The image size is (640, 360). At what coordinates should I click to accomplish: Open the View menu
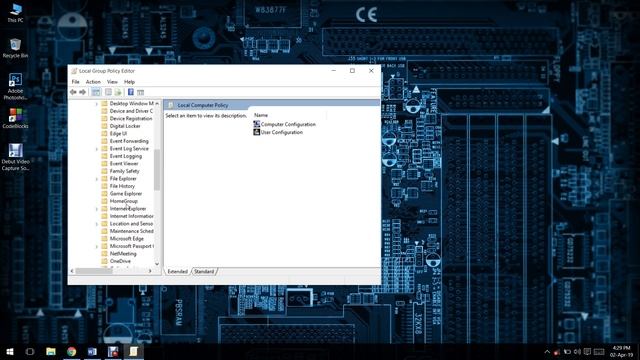[x=112, y=82]
